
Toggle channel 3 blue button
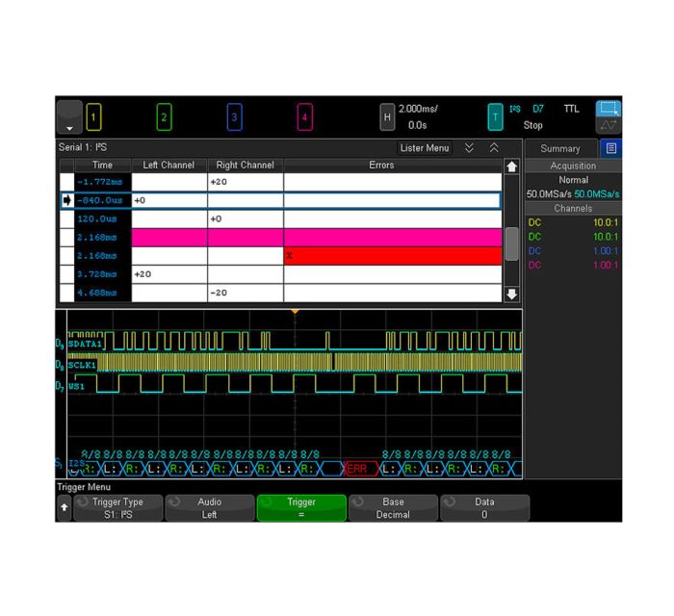click(x=234, y=116)
